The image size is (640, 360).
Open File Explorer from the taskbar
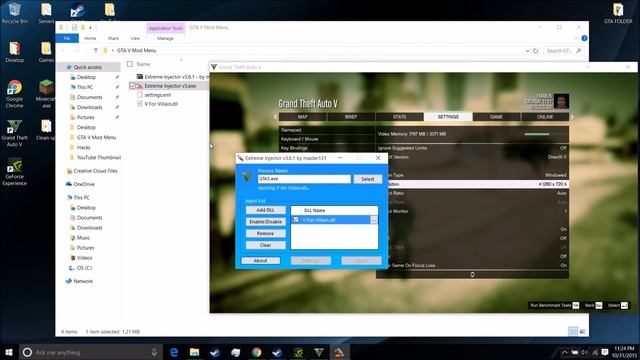194,352
